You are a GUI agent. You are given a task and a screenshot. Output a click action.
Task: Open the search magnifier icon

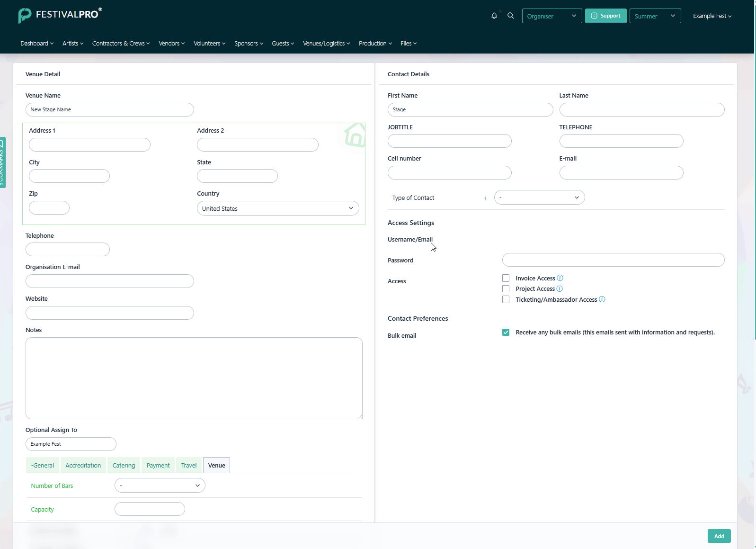tap(511, 16)
